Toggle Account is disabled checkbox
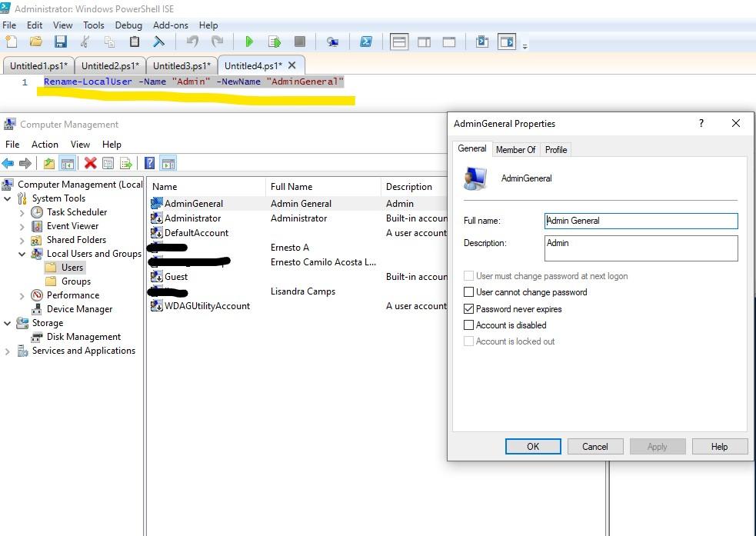The image size is (756, 536). (x=468, y=325)
